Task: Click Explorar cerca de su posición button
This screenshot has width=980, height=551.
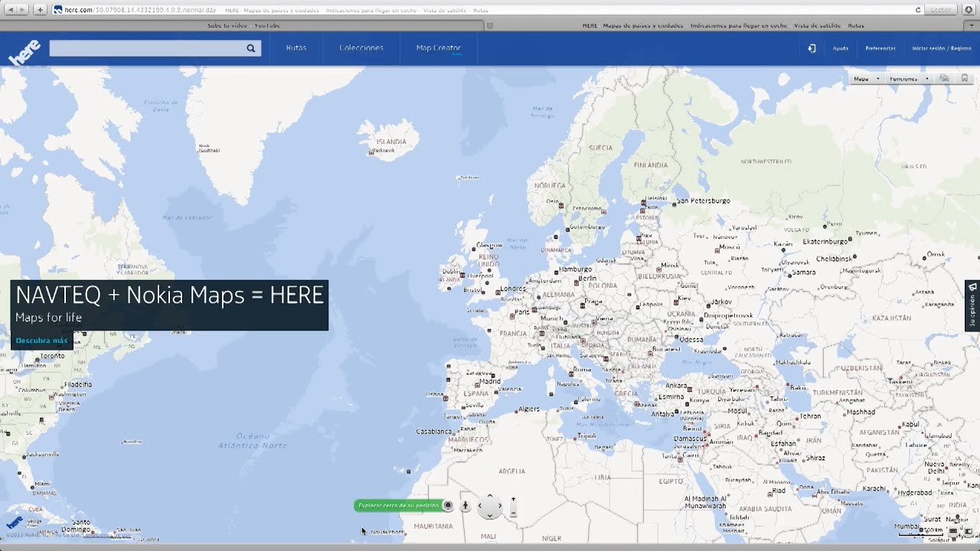Action: tap(399, 506)
